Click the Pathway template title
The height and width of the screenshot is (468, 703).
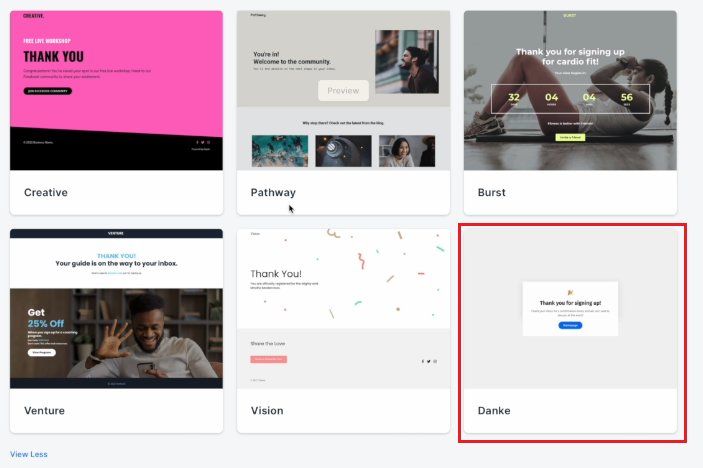(x=273, y=192)
